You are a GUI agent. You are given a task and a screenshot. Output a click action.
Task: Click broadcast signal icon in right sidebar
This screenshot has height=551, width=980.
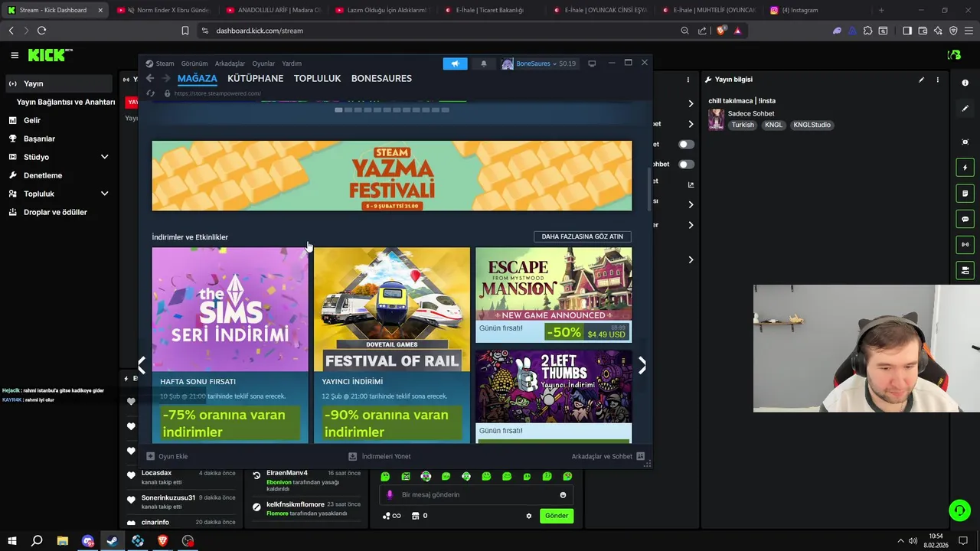965,245
